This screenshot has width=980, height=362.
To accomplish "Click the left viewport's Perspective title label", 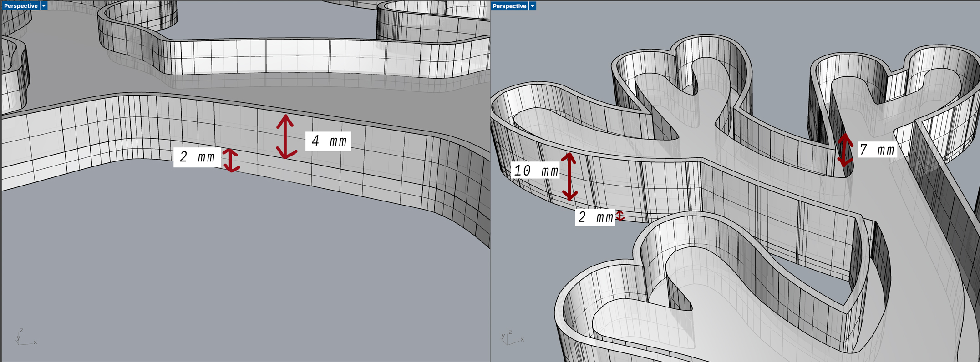I will tap(20, 6).
